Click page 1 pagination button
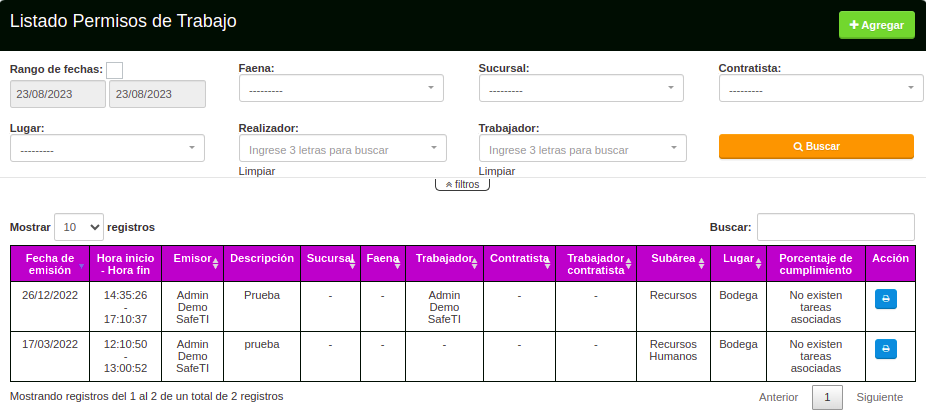This screenshot has height=420, width=926. pyautogui.click(x=827, y=398)
